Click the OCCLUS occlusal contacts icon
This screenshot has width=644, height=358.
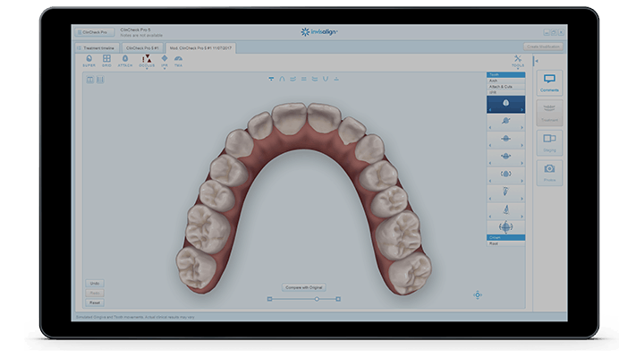(147, 61)
